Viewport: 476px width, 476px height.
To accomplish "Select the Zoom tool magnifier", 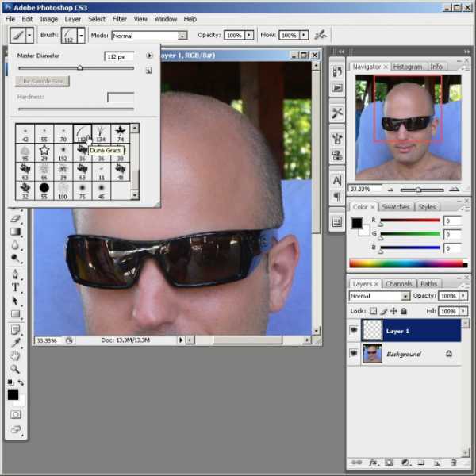I will pyautogui.click(x=15, y=369).
